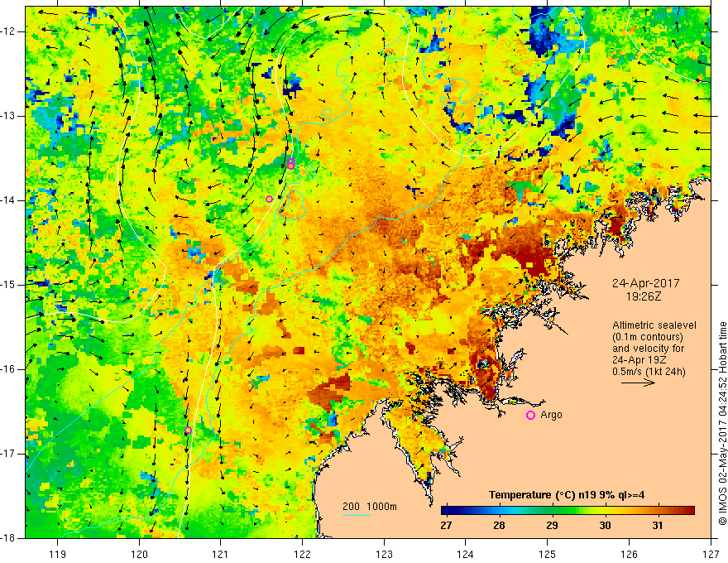Click the longitude axis label '127'

click(711, 554)
